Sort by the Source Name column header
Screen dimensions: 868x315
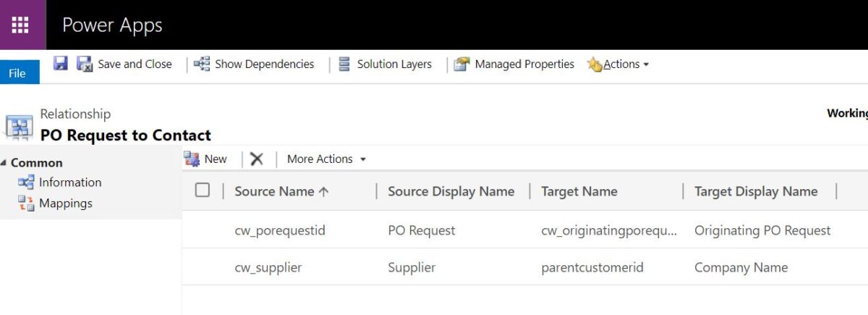point(281,191)
